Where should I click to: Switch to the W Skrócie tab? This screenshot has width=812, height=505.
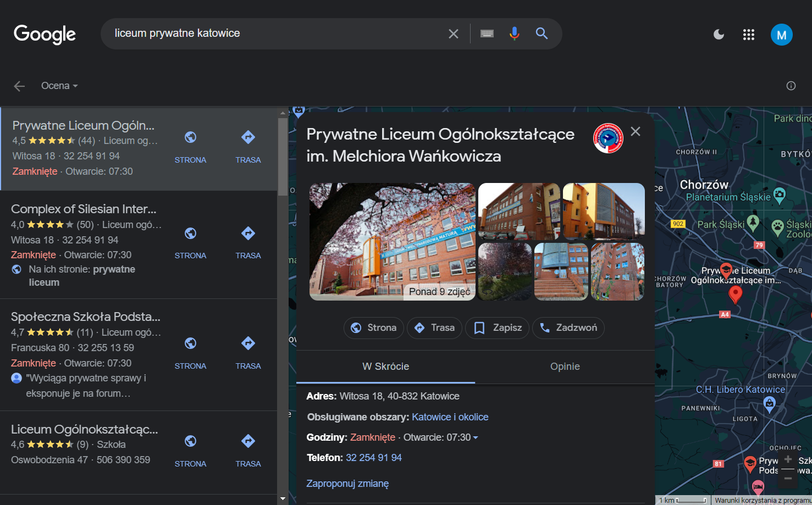coord(385,367)
